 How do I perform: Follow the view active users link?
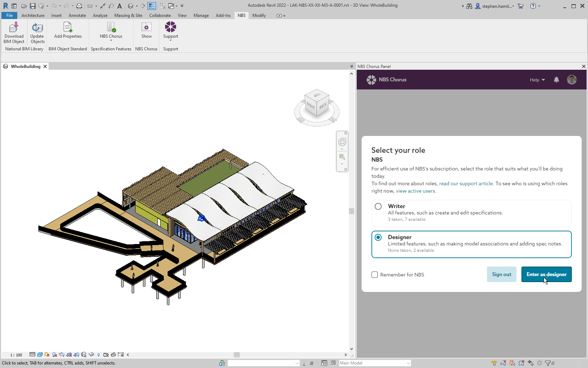pyautogui.click(x=415, y=191)
